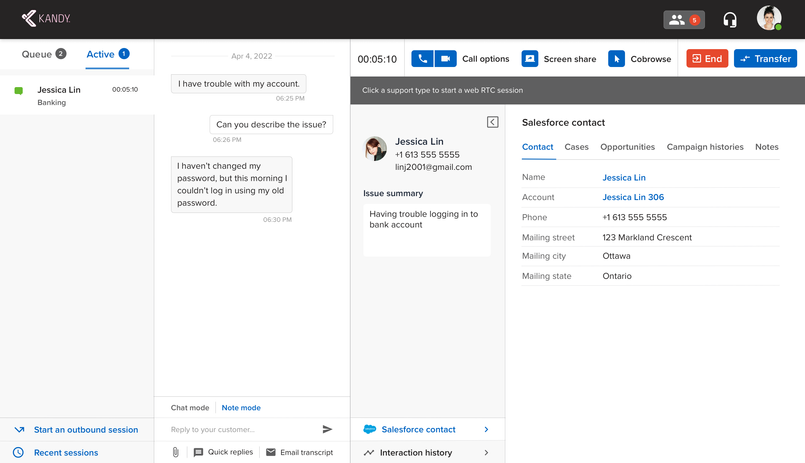Click the headset icon in header
Viewport: 805px width, 463px height.
click(730, 20)
